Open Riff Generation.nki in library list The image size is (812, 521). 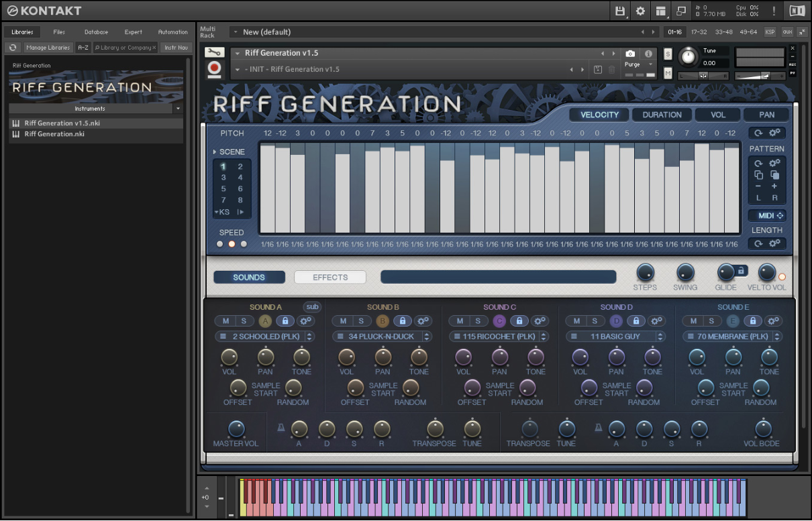coord(95,134)
